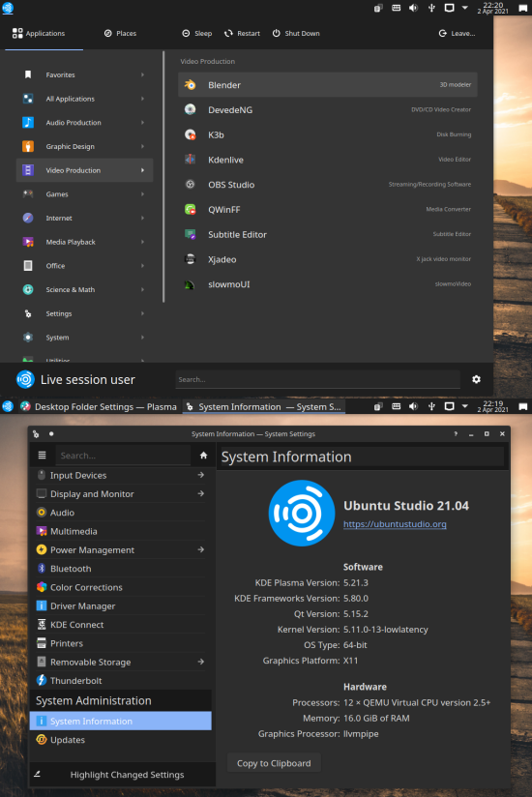The width and height of the screenshot is (532, 797).
Task: Switch to Desktop Folder Settings taskbar entry
Action: (99, 406)
